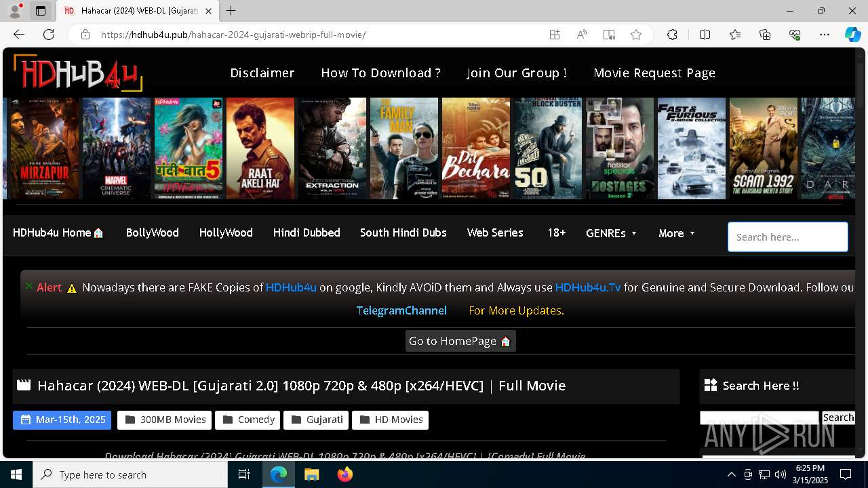Open the Copilot sidebar icon

pos(852,35)
